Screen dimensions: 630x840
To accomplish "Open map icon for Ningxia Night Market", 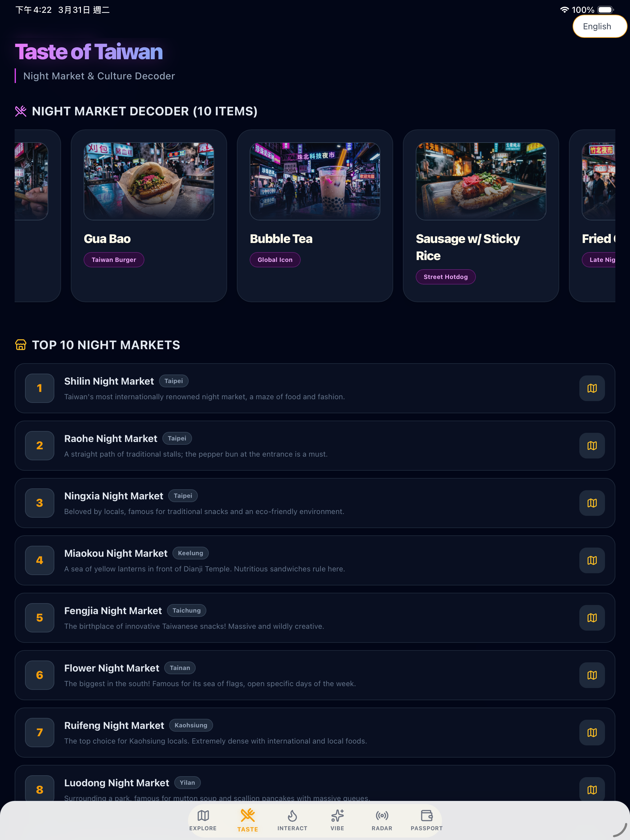I will tap(592, 503).
